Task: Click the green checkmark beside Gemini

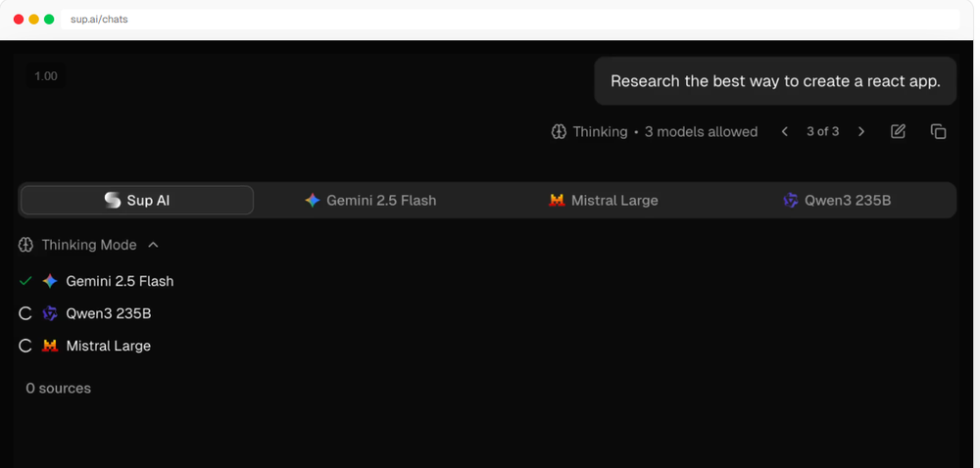Action: pos(25,281)
